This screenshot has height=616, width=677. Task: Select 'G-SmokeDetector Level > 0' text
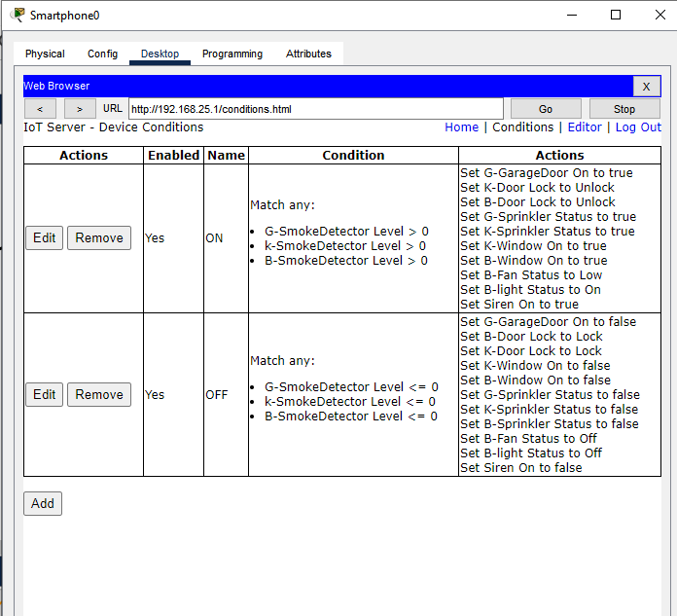tap(346, 232)
